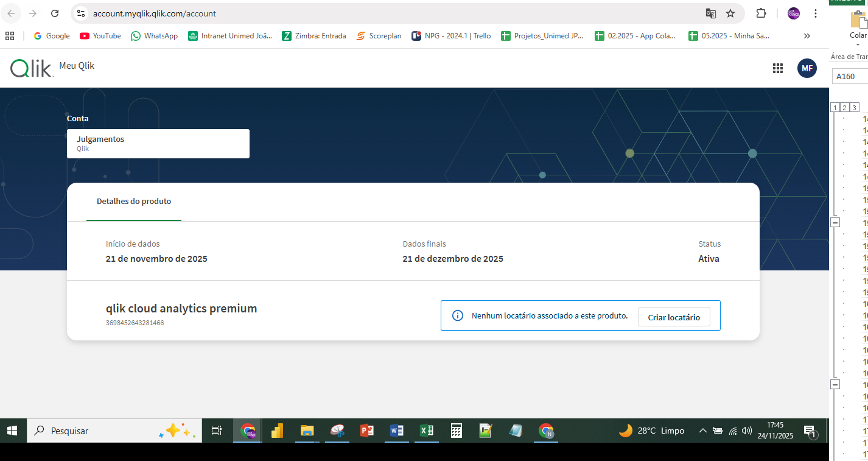Open the Google Translate page icon
Image resolution: width=868 pixels, height=461 pixels.
(x=710, y=13)
